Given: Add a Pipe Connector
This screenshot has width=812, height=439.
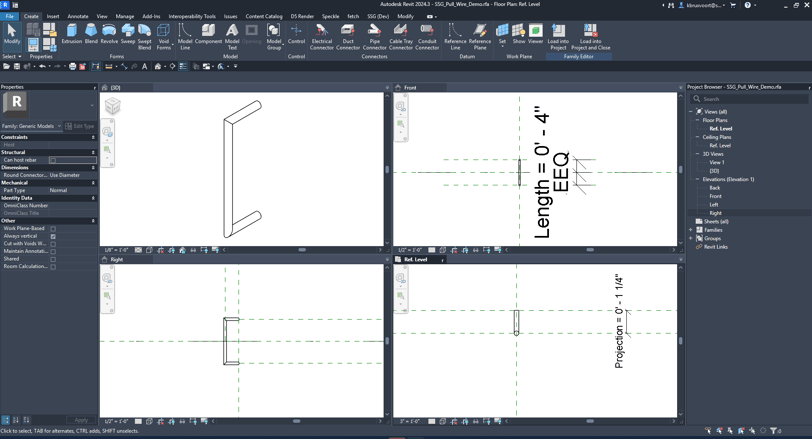Looking at the screenshot, I should (x=374, y=36).
